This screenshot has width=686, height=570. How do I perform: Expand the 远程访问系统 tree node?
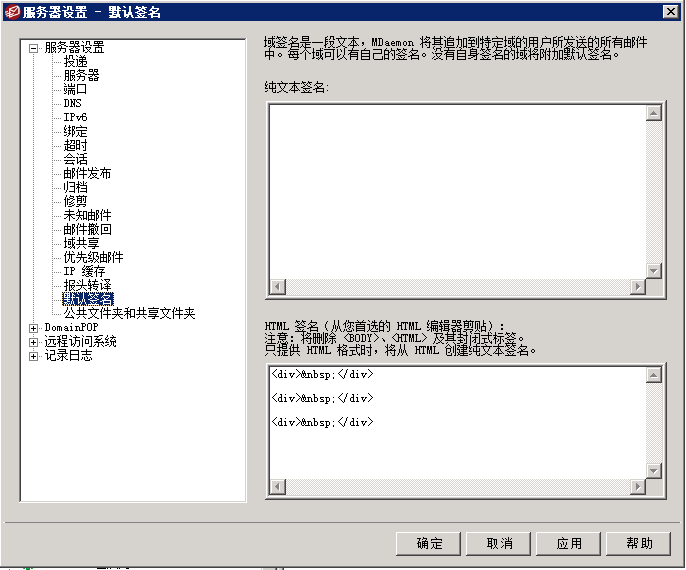pyautogui.click(x=34, y=341)
